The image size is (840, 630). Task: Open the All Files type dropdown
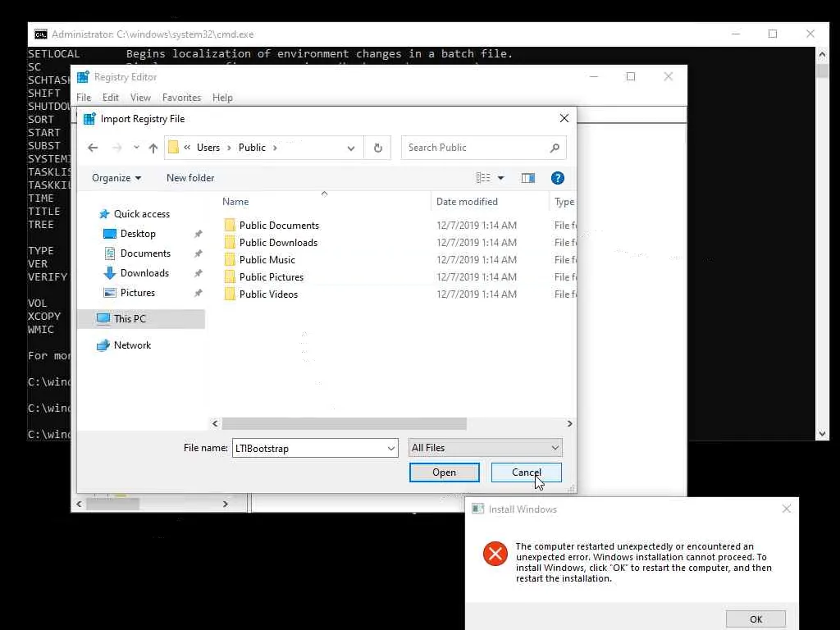tap(486, 448)
